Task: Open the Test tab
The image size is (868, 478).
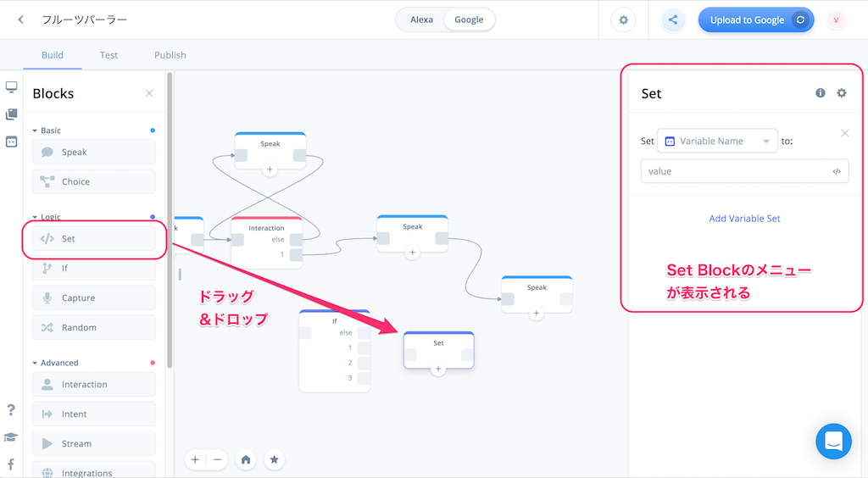Action: (108, 55)
